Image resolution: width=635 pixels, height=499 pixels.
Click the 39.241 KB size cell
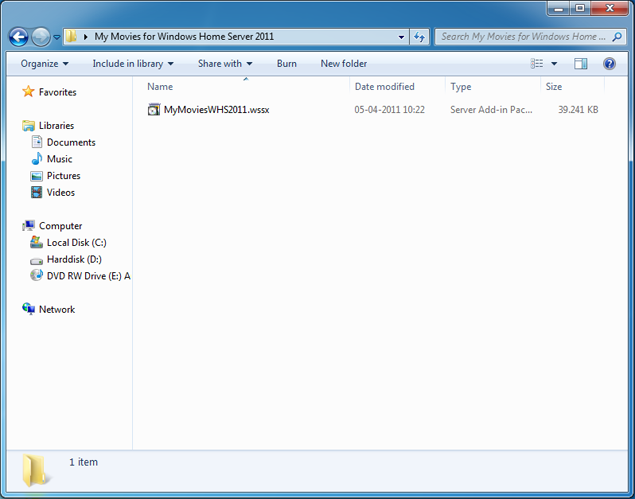point(578,110)
